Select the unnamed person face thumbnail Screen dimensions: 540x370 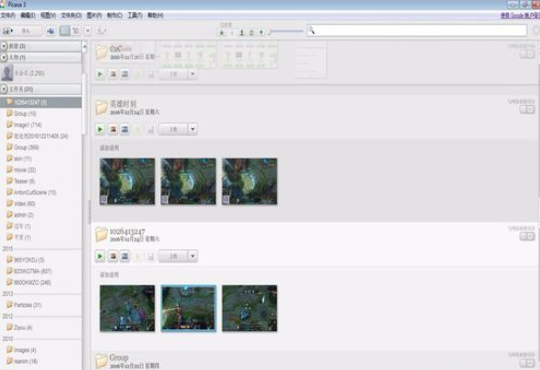click(7, 73)
